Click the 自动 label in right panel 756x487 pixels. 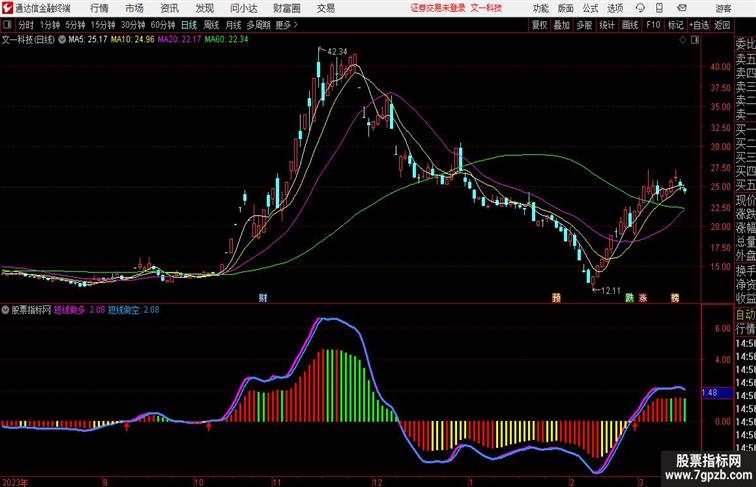point(745,315)
